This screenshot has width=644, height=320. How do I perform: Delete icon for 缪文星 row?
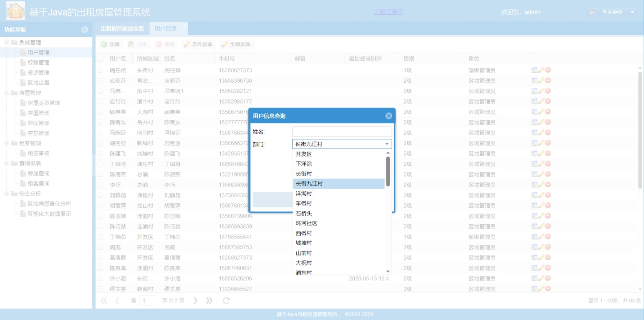coord(548,289)
